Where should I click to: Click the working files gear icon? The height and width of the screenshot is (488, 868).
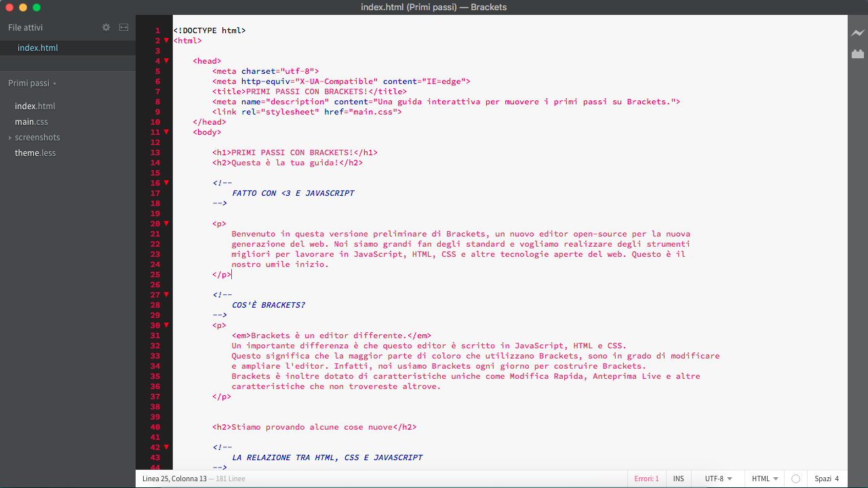106,28
